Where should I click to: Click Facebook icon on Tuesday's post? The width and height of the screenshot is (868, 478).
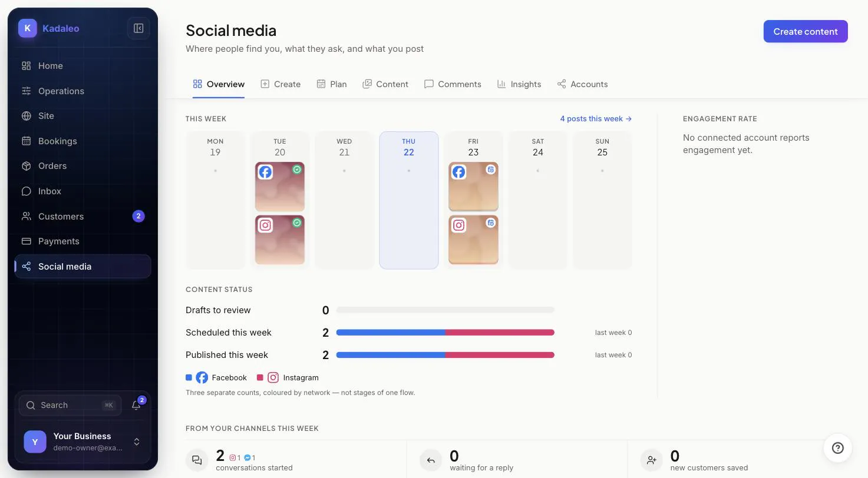coord(265,172)
